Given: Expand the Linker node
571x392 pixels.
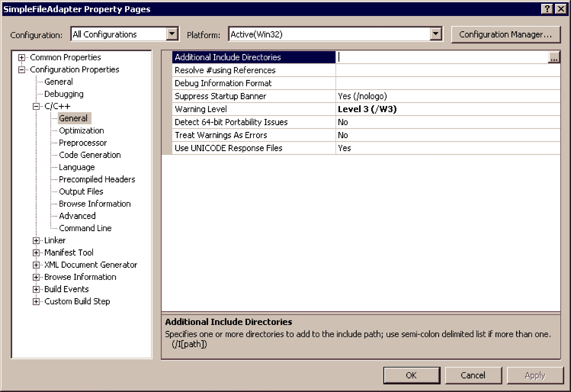Looking at the screenshot, I should [36, 241].
